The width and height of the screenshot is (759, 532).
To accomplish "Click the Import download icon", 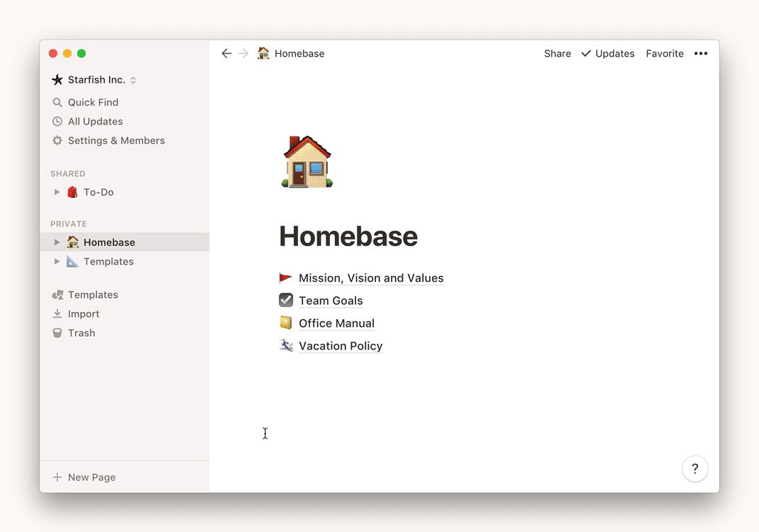I will [57, 314].
